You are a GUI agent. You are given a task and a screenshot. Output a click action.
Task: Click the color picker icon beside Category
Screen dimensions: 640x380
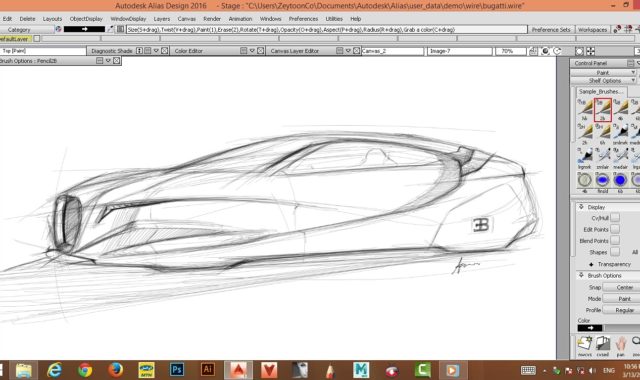coord(58,29)
